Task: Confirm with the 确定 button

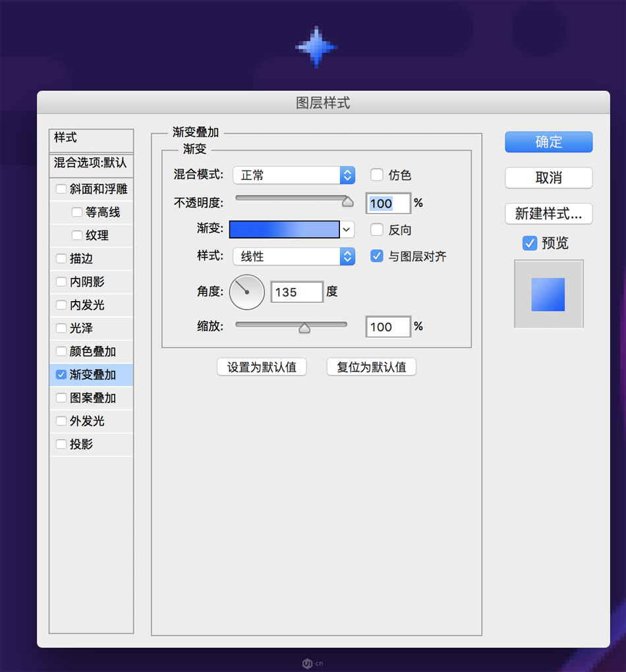Action: [549, 142]
